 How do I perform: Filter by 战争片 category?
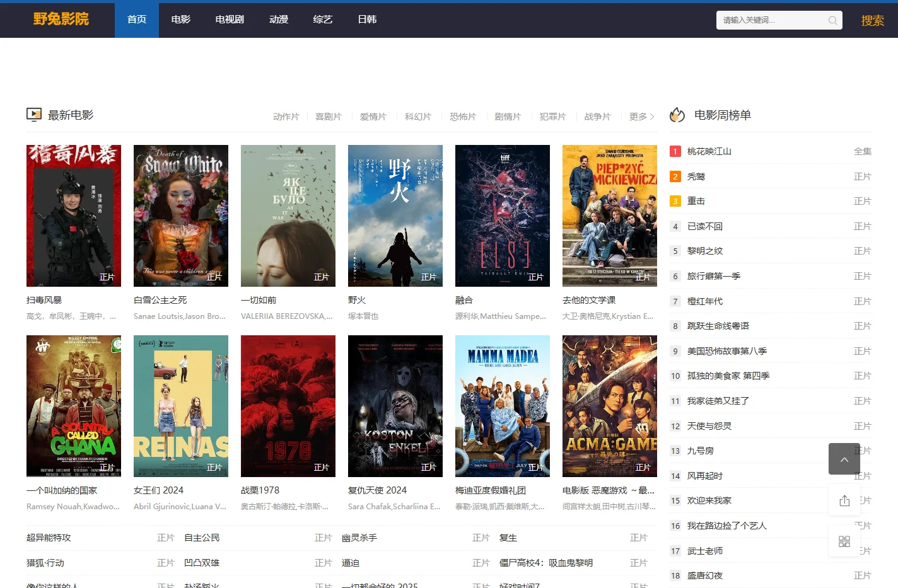(x=597, y=117)
